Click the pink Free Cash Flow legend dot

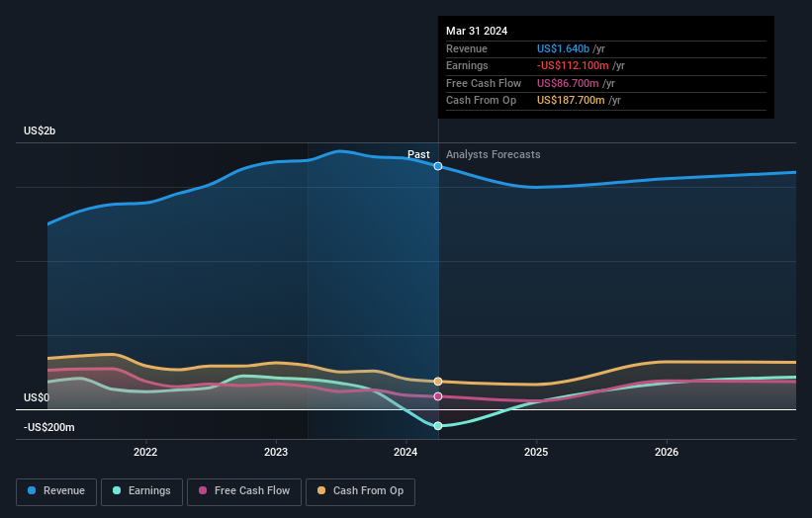(x=203, y=490)
